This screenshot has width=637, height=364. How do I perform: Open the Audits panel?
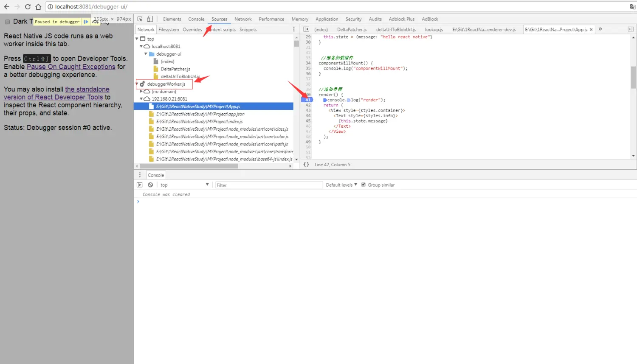(x=375, y=19)
